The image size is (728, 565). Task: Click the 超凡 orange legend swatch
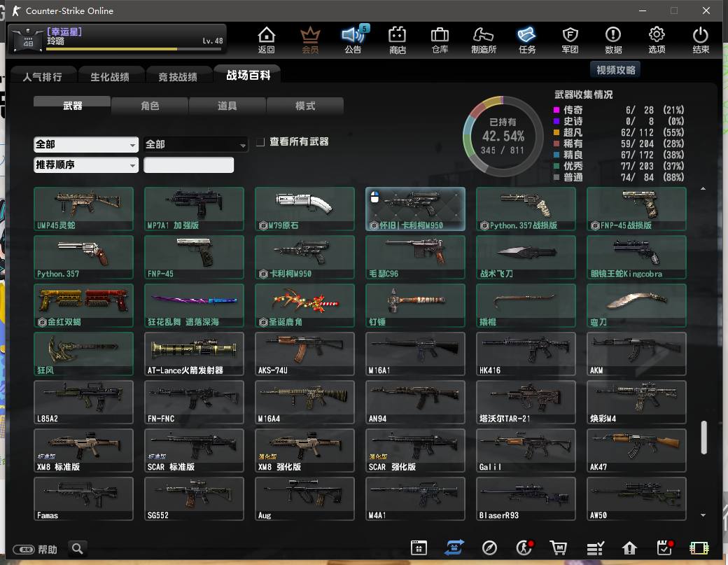coord(556,132)
